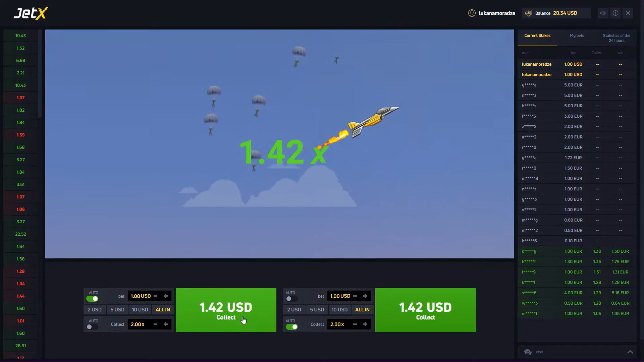Image resolution: width=644 pixels, height=362 pixels.
Task: Click the Collect column header
Action: pos(597,53)
